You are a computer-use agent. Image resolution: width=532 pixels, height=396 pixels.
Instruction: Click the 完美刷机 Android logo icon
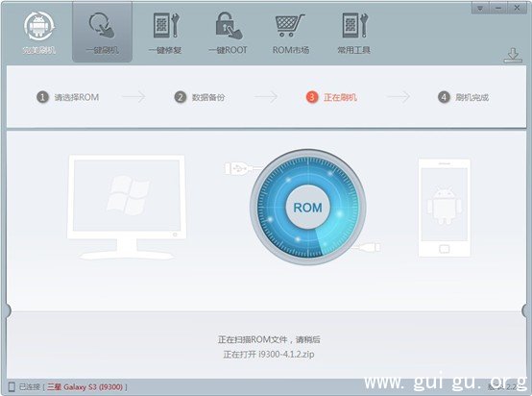39,26
